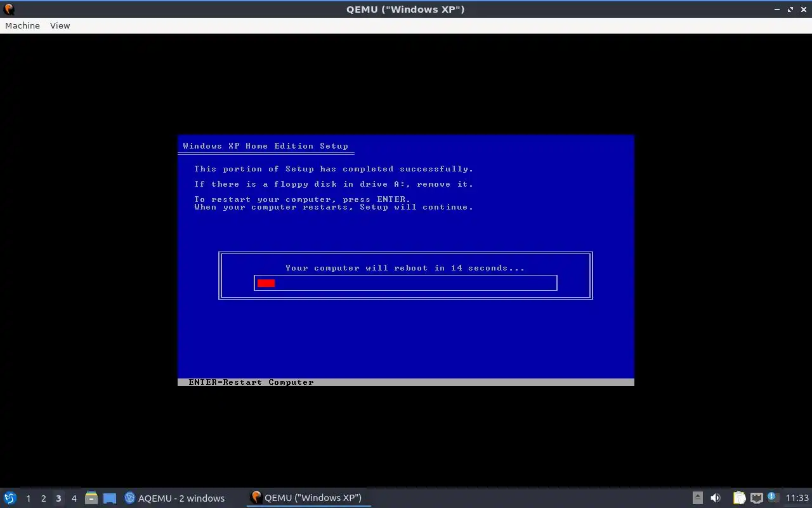This screenshot has width=812, height=508.
Task: Switch to workspace 4
Action: pyautogui.click(x=74, y=498)
